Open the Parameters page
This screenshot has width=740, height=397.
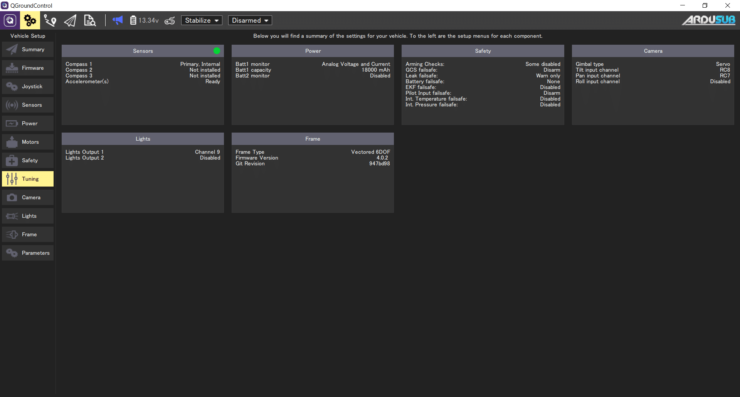(28, 253)
